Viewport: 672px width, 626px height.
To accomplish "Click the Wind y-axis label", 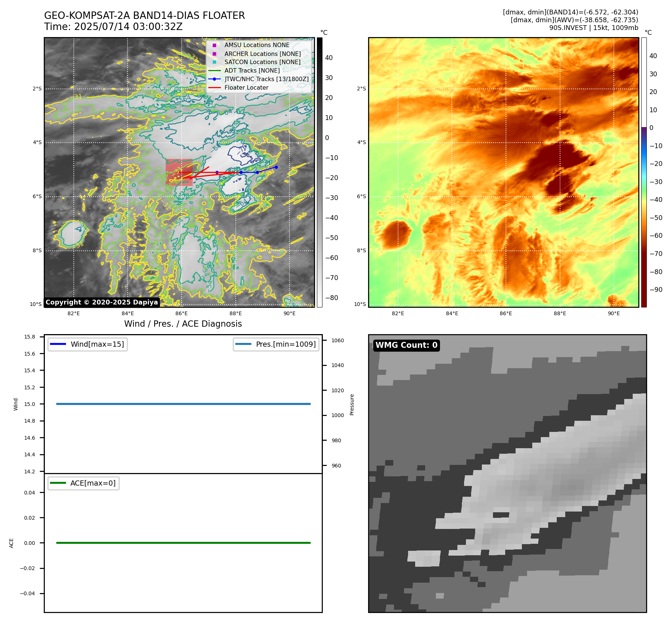I will [x=16, y=404].
